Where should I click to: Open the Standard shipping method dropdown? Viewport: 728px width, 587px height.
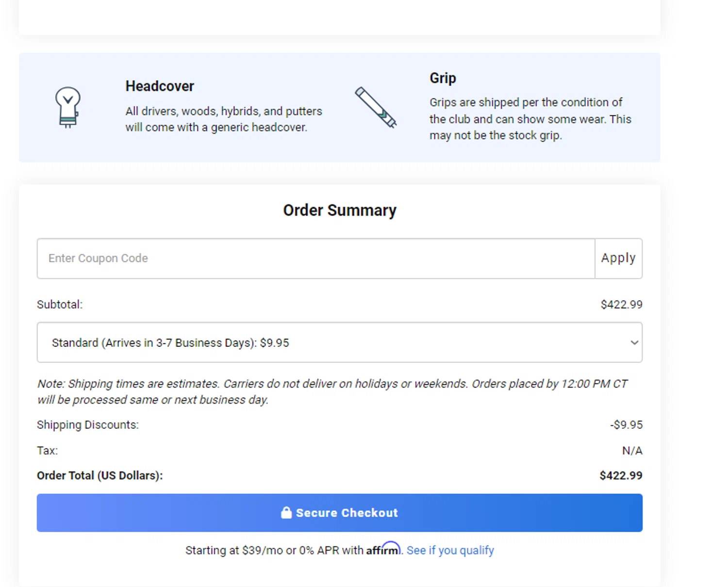pos(339,342)
